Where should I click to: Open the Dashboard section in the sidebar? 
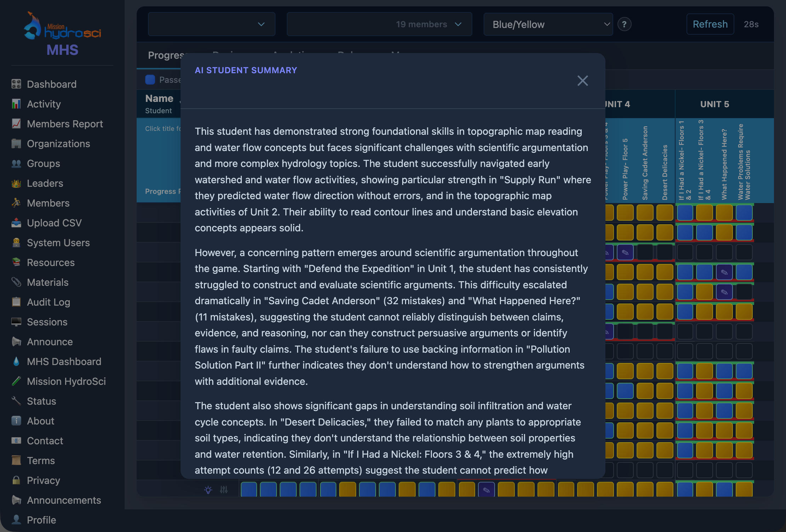tap(51, 84)
